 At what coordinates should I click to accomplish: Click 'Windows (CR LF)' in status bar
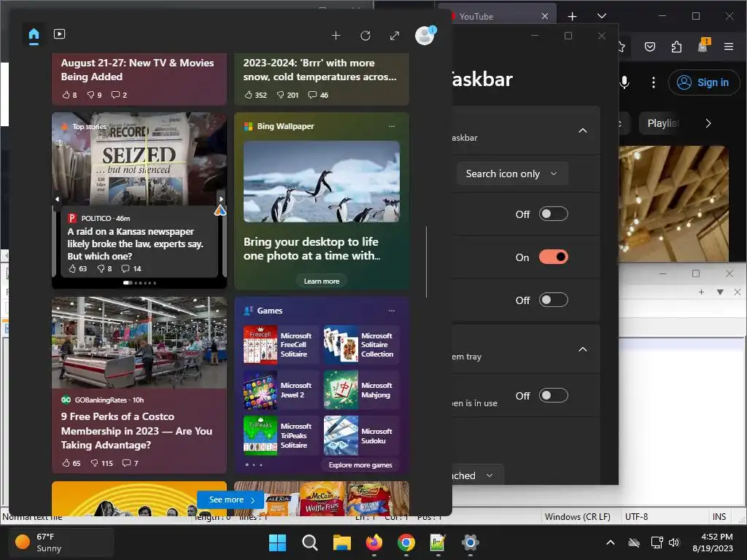click(578, 517)
